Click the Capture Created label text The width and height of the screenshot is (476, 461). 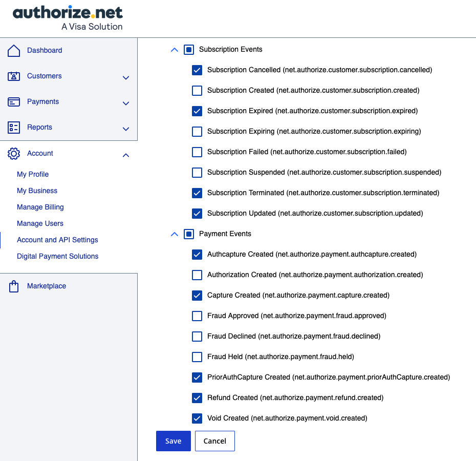pos(298,296)
